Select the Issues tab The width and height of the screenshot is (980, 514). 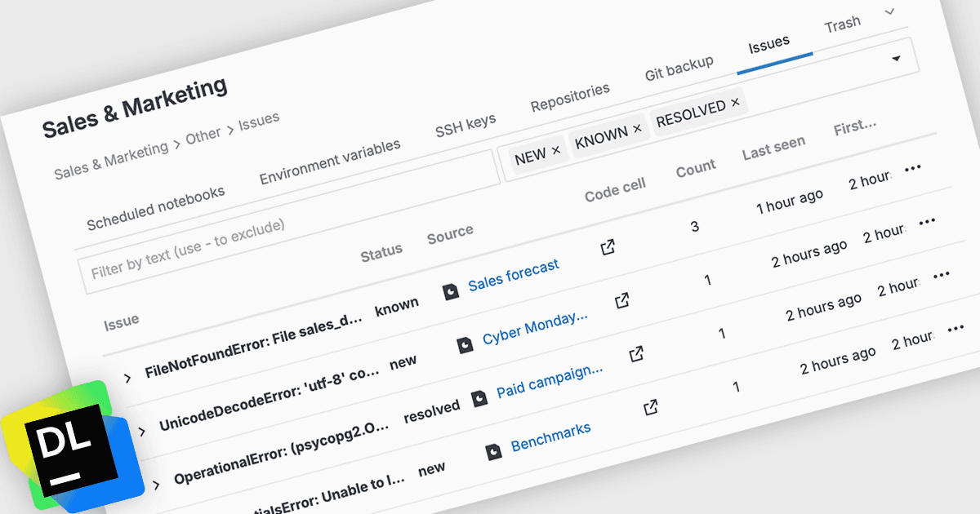click(x=769, y=43)
